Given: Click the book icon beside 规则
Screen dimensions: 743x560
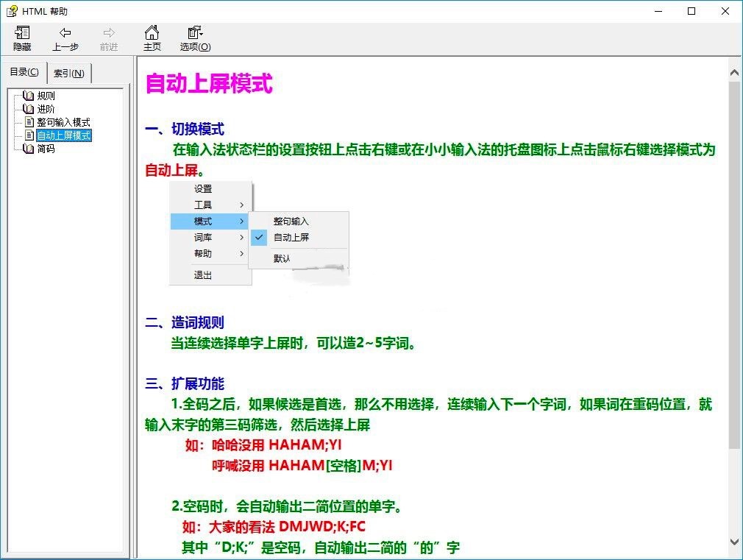Looking at the screenshot, I should click(29, 96).
